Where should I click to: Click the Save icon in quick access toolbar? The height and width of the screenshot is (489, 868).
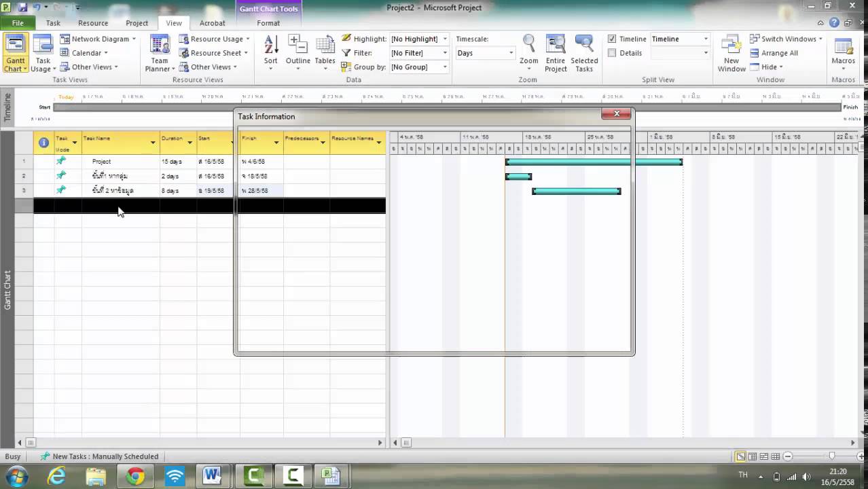tap(22, 7)
